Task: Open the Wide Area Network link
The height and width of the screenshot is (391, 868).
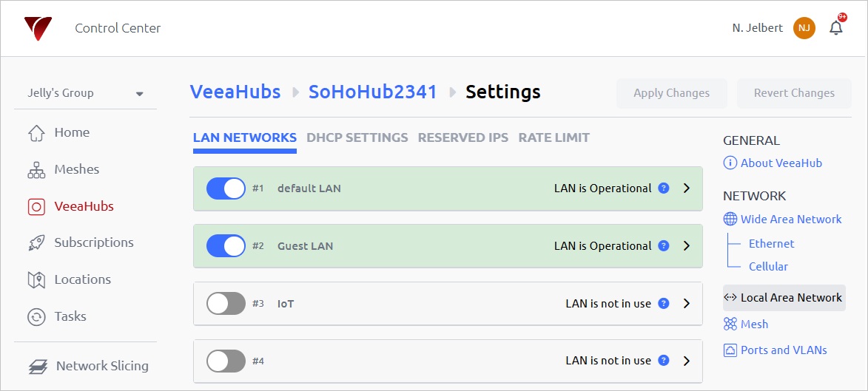Action: point(791,219)
